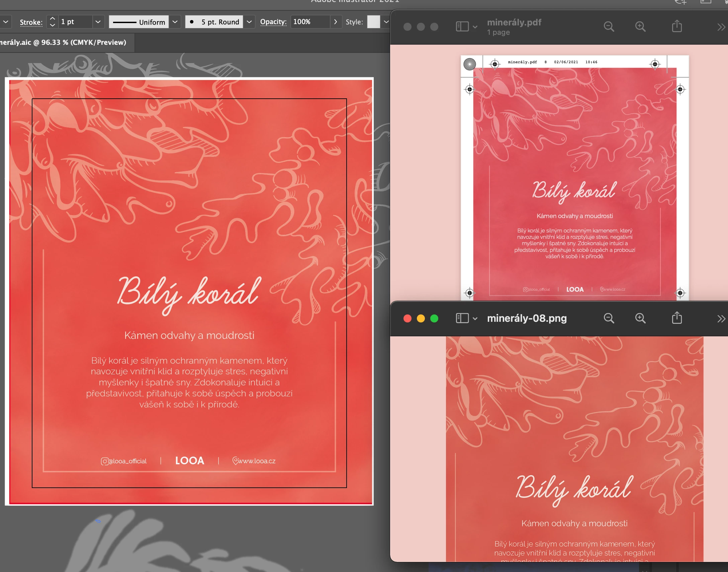Toggle sidebar in minerály-08.png window
This screenshot has height=572, width=728.
coord(462,318)
